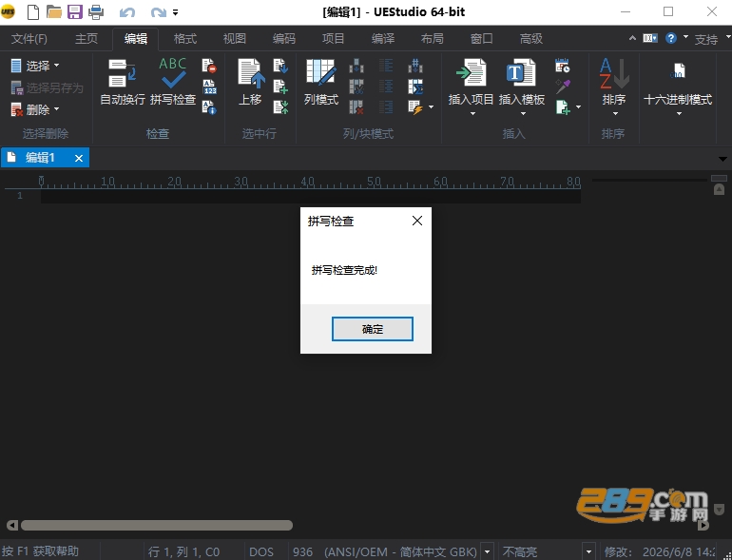732x560 pixels.
Task: Expand the 插入项目 dropdown arrow
Action: tap(472, 113)
